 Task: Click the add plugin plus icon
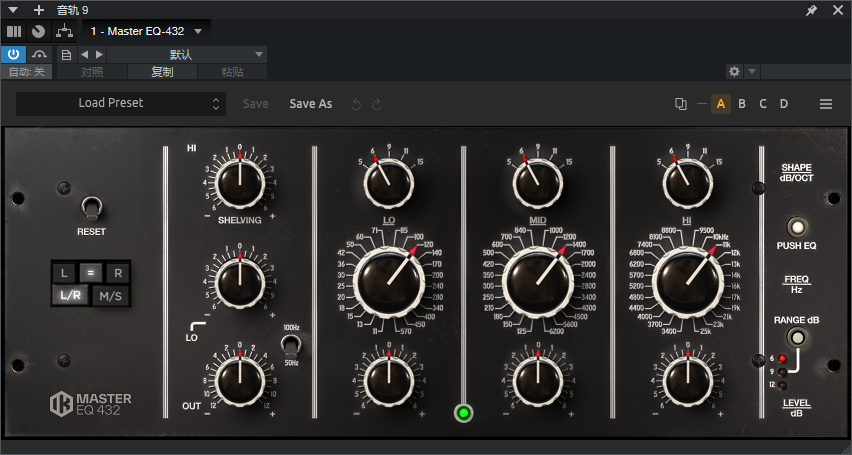[39, 10]
